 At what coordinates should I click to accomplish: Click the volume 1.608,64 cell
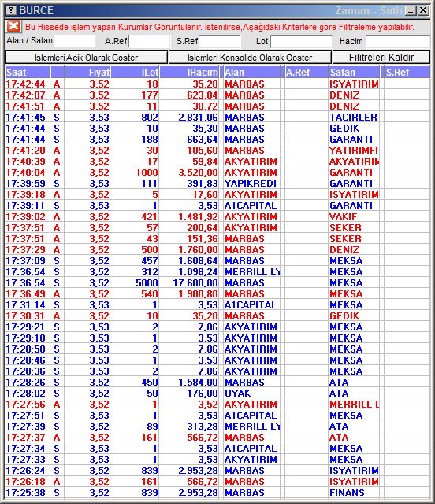[198, 261]
